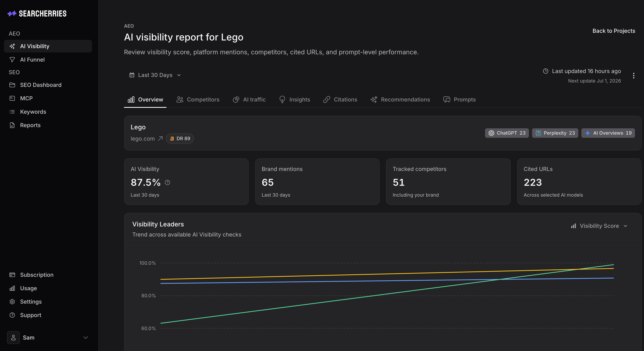Switch to the Competitors tab
644x351 pixels.
pos(198,100)
